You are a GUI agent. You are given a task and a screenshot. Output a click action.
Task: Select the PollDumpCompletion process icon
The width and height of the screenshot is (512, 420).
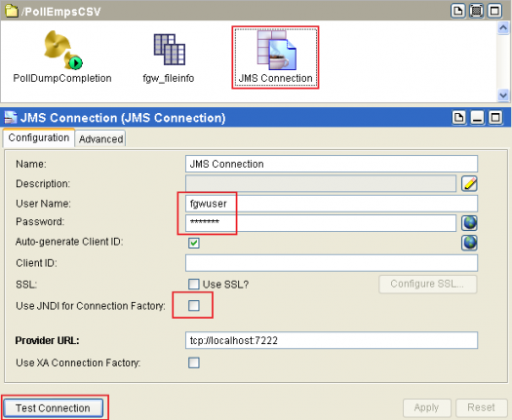tap(62, 50)
